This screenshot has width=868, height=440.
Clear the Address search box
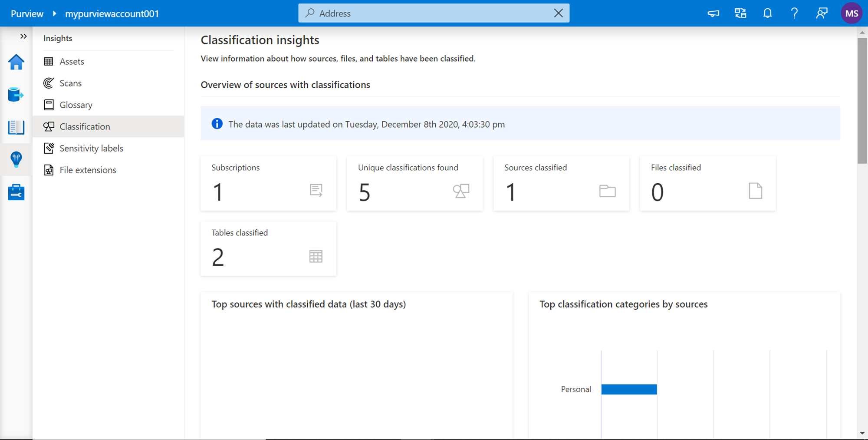pyautogui.click(x=558, y=13)
